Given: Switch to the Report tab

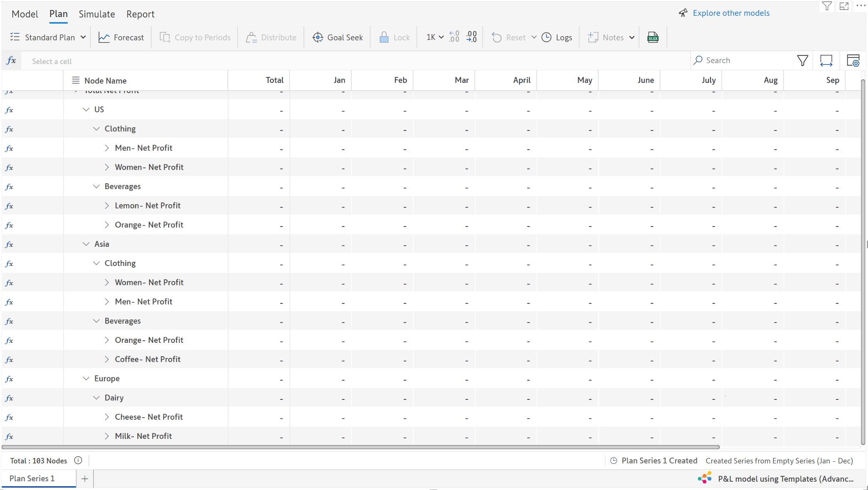Looking at the screenshot, I should click(x=141, y=14).
